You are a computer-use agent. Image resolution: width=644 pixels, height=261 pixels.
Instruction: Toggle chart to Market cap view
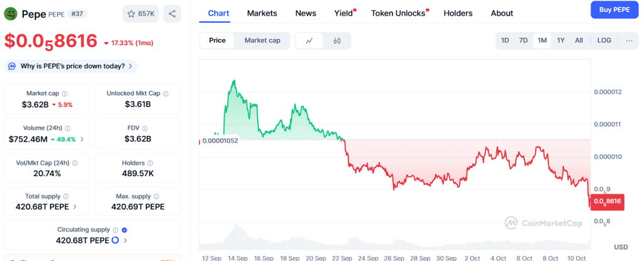coord(262,40)
